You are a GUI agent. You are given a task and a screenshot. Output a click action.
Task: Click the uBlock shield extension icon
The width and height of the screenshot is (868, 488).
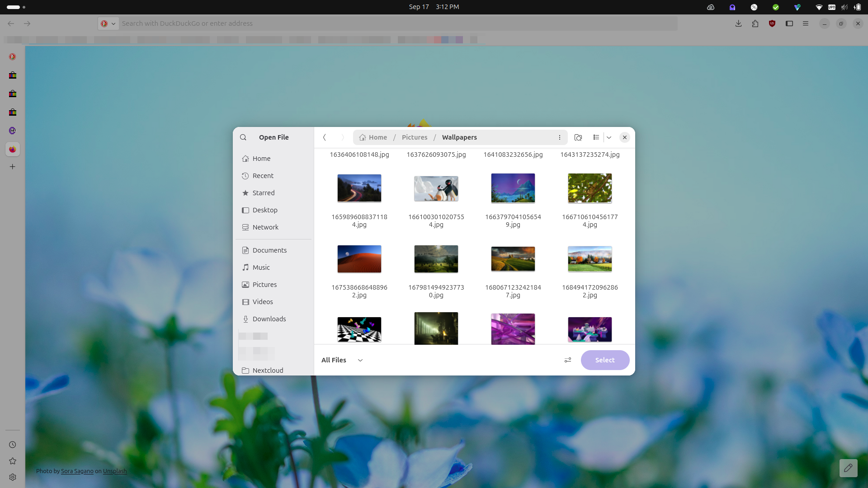click(772, 23)
